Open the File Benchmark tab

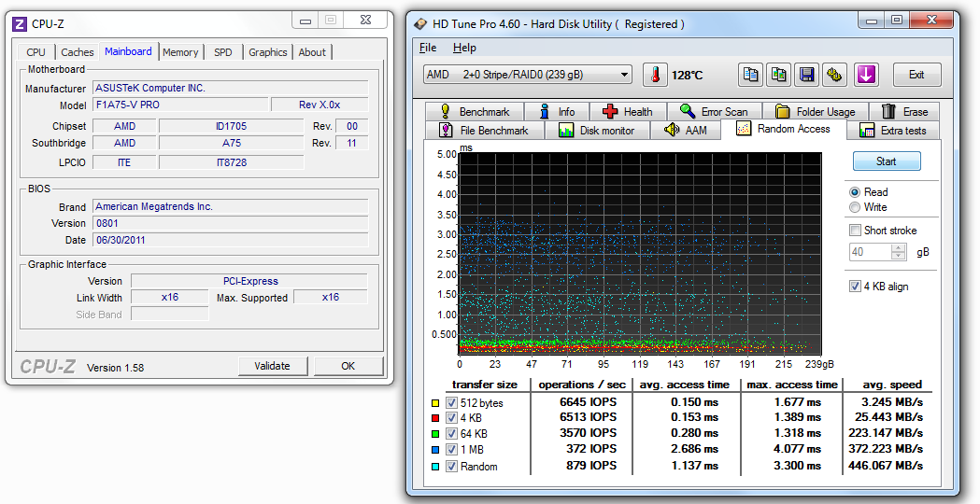484,131
